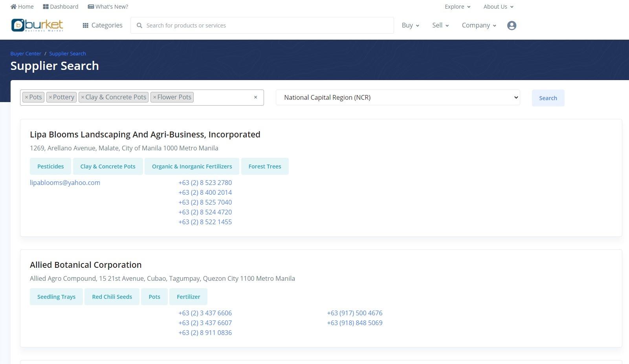Screen dimensions: 629x364
Task: Click the Search button
Action: tap(548, 98)
